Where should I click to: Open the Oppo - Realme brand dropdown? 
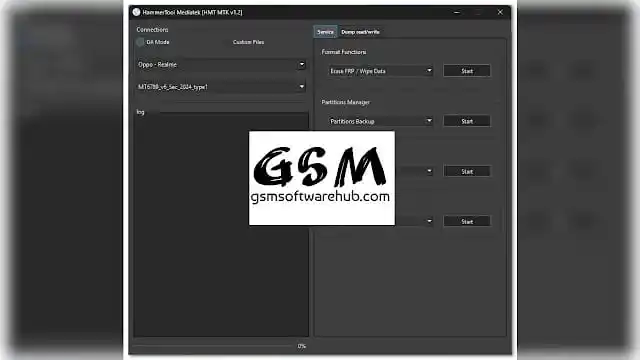click(x=221, y=64)
